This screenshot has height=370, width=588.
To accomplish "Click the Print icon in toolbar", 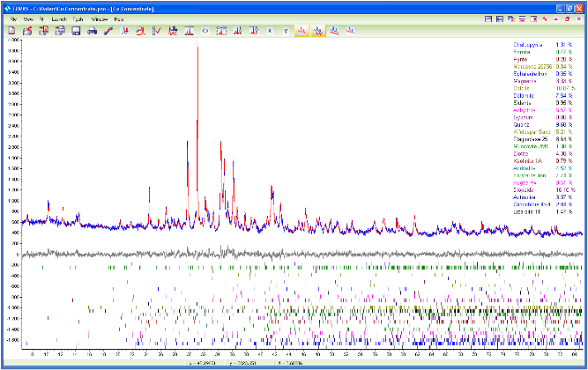I will (92, 31).
